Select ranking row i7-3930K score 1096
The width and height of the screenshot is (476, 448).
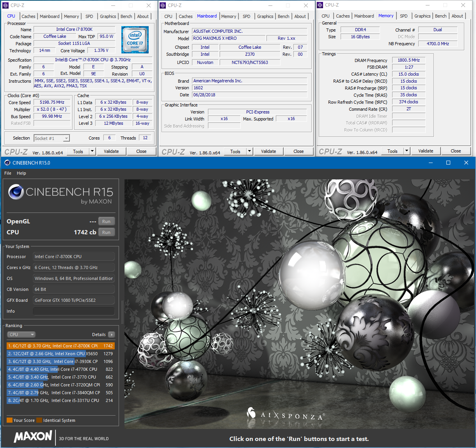(60, 361)
